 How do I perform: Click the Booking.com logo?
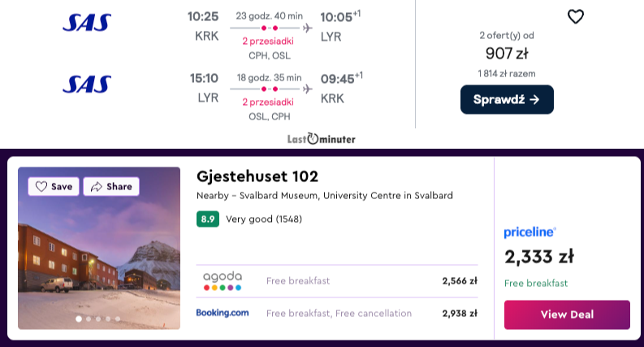[223, 313]
